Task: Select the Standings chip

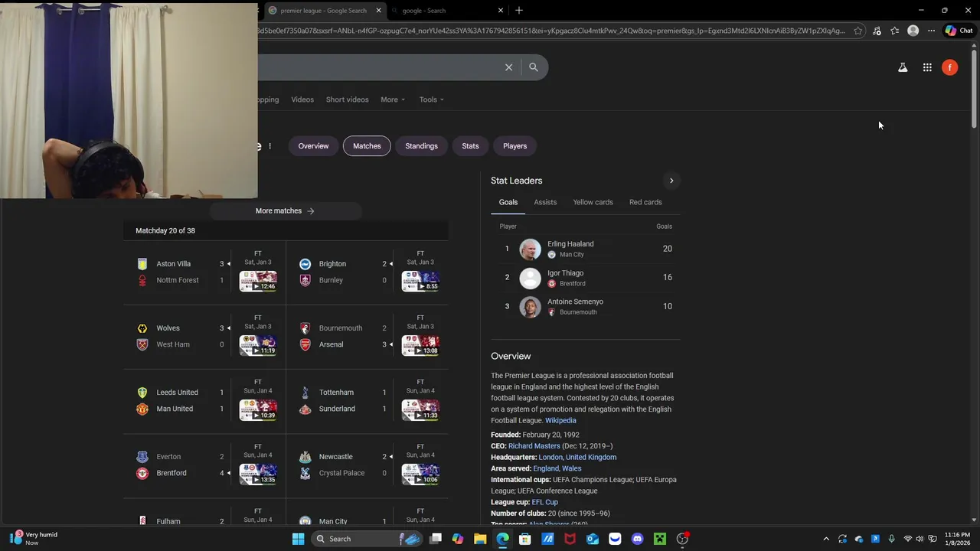Action: point(421,145)
